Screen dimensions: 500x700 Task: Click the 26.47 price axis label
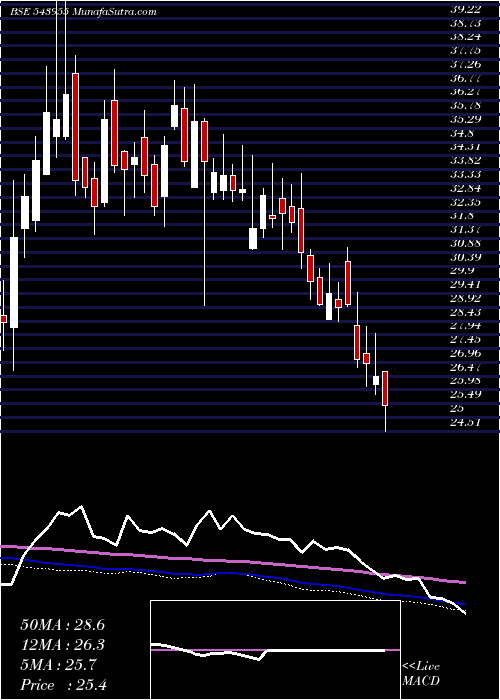pyautogui.click(x=465, y=367)
